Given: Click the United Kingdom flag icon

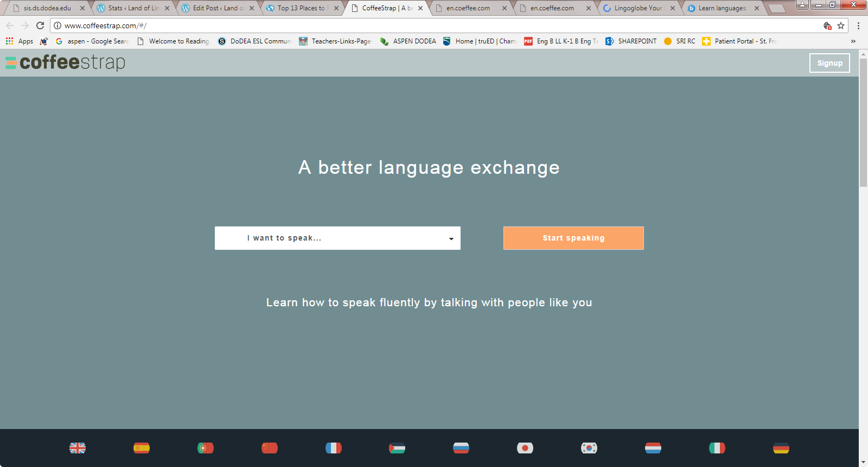Looking at the screenshot, I should (x=78, y=448).
